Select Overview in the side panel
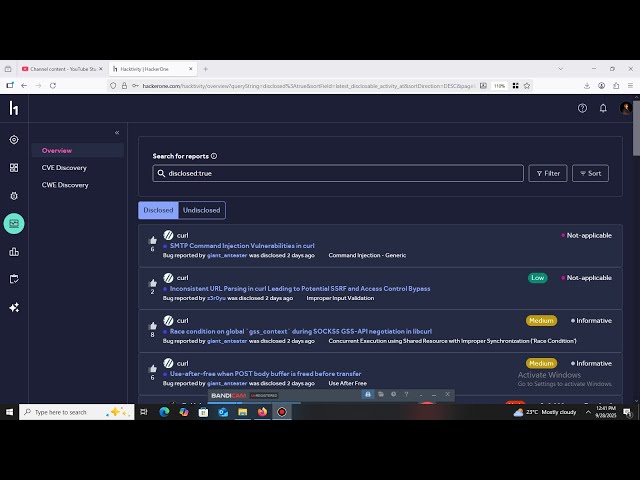640x480 pixels. [78, 151]
